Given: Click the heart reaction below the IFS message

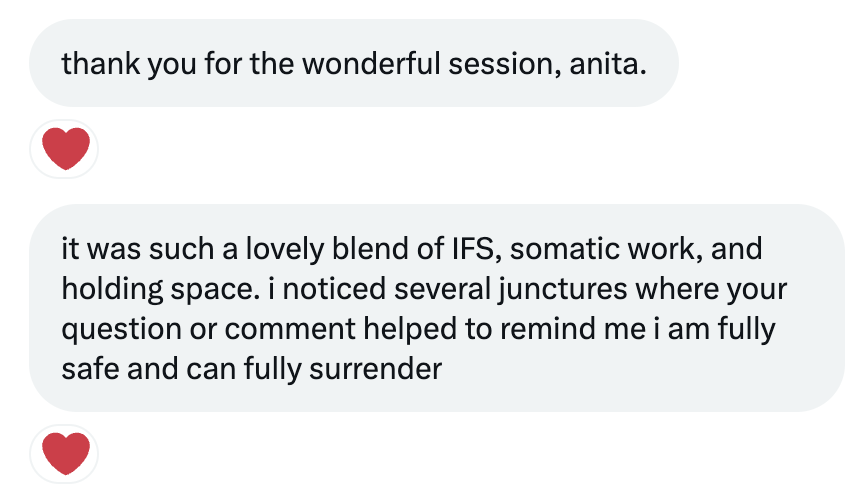Looking at the screenshot, I should coord(64,454).
